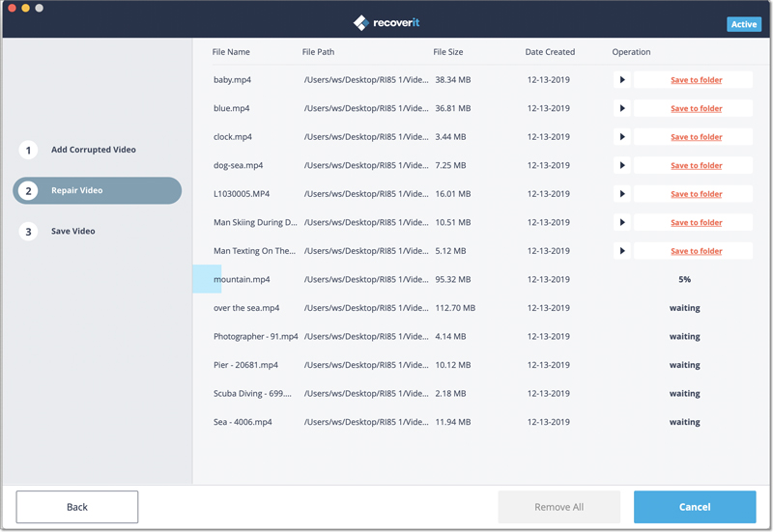773x532 pixels.
Task: Click the File Size column header
Action: (x=447, y=52)
